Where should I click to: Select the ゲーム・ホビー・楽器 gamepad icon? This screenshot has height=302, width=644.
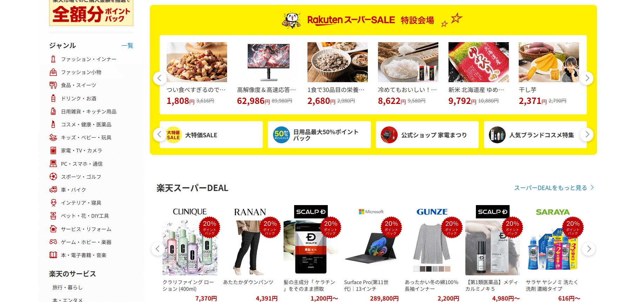[53, 242]
